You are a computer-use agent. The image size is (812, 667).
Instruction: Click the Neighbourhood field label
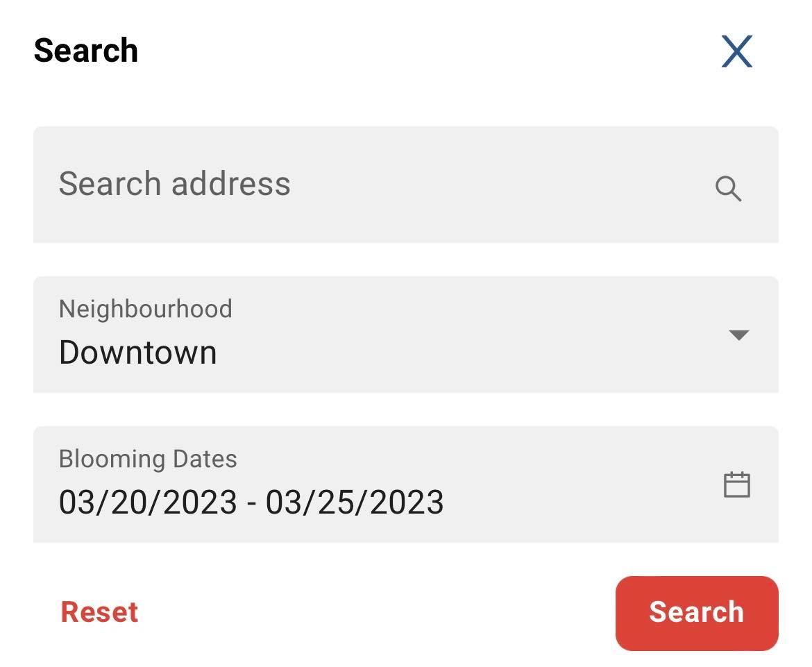[x=146, y=309]
